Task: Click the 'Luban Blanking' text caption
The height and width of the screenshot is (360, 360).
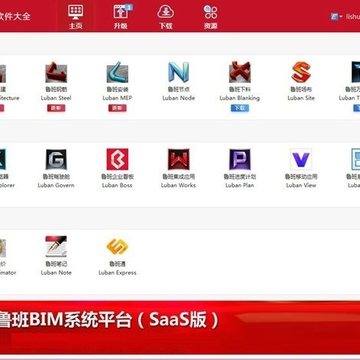Action: (x=240, y=98)
